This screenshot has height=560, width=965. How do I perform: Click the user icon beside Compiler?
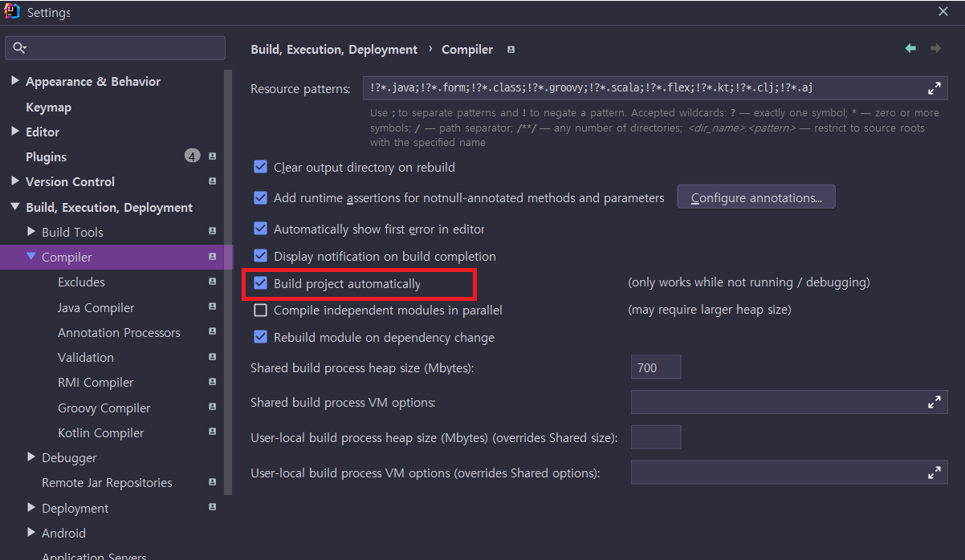[212, 256]
